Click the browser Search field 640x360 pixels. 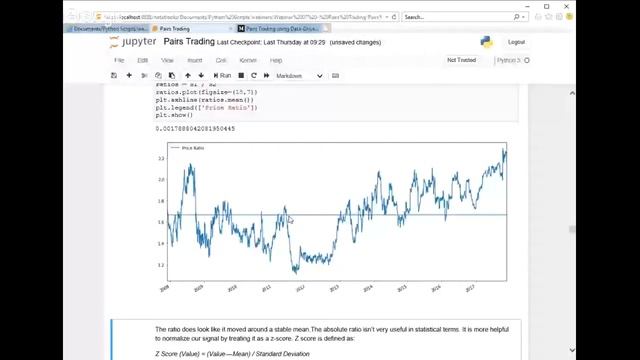(x=457, y=17)
